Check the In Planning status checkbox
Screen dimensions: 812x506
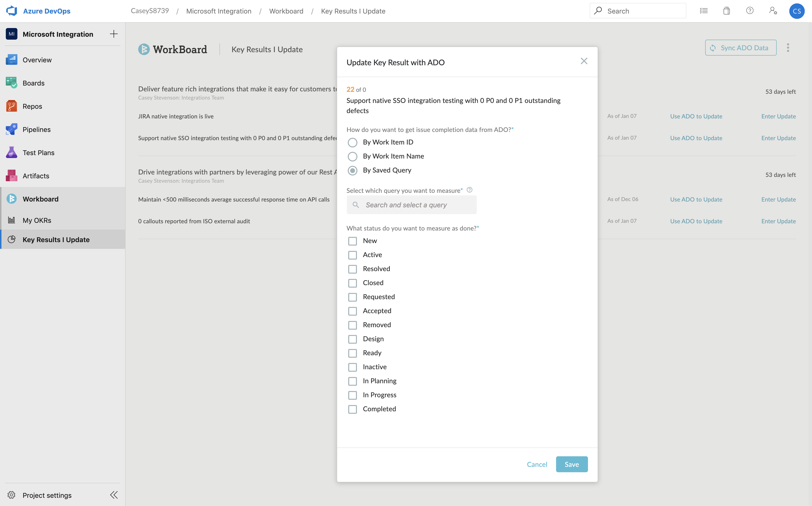click(x=352, y=381)
